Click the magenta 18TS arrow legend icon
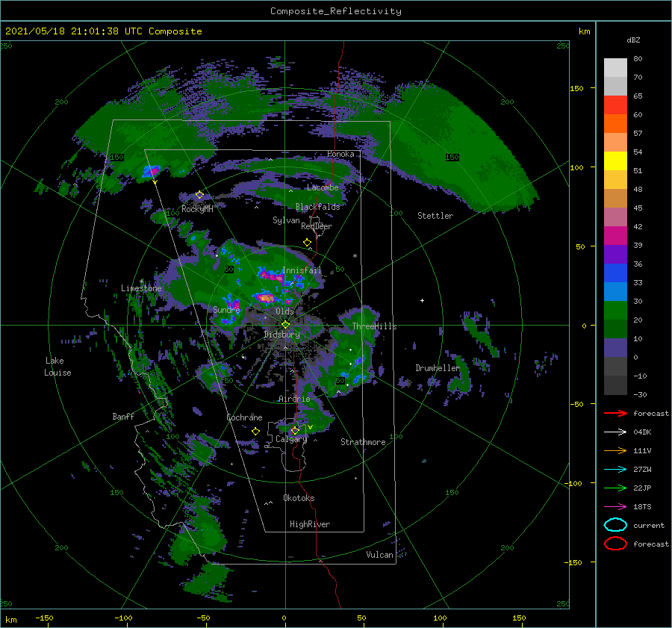This screenshot has width=672, height=628. (x=615, y=506)
